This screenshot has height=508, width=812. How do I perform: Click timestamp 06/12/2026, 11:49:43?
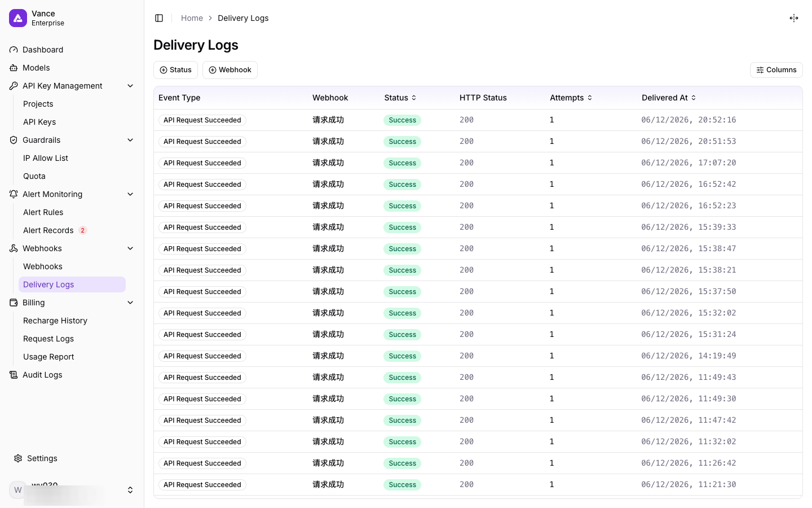click(x=689, y=378)
